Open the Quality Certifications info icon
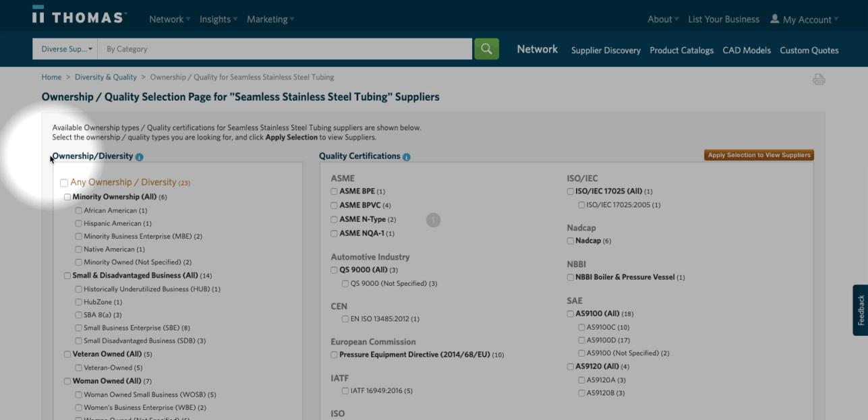Image resolution: width=868 pixels, height=420 pixels. [407, 157]
